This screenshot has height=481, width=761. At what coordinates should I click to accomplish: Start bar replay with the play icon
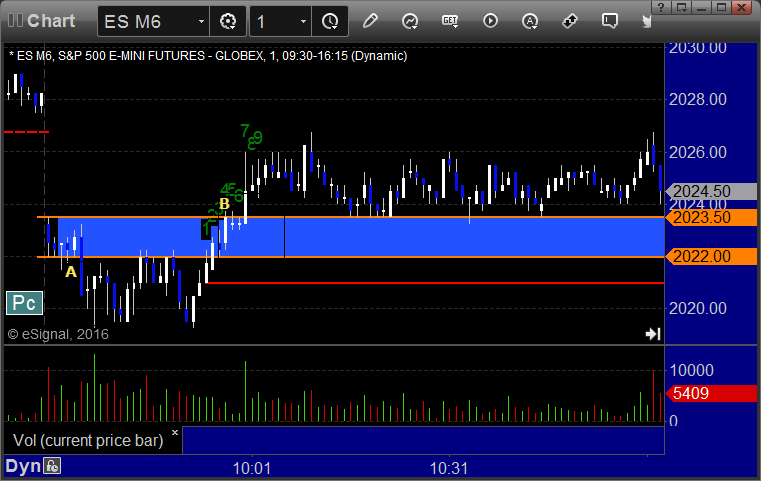490,21
